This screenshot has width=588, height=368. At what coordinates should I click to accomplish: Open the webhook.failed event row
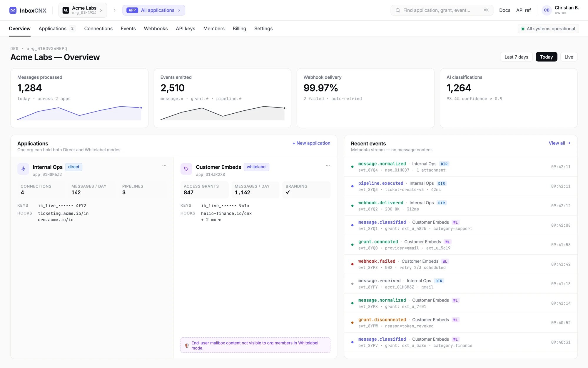point(461,264)
